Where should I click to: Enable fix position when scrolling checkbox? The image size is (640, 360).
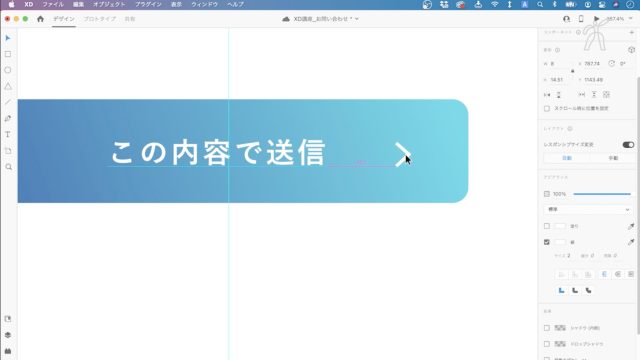tap(547, 109)
